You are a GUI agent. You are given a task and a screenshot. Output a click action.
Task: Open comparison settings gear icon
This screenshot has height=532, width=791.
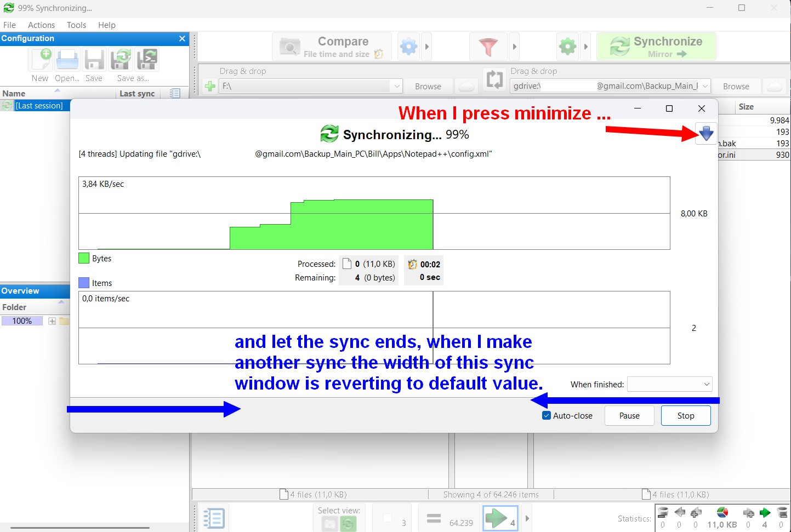pyautogui.click(x=409, y=47)
